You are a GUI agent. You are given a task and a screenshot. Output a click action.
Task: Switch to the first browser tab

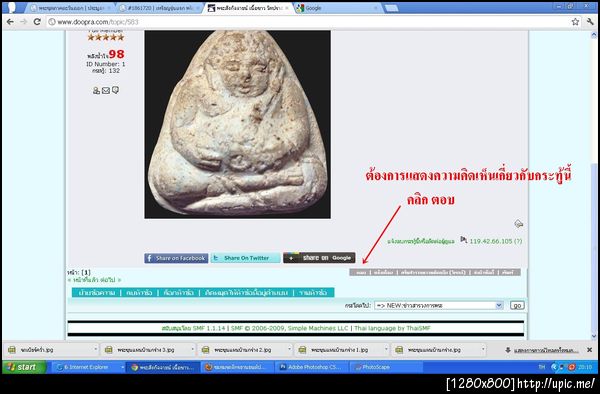click(x=70, y=8)
